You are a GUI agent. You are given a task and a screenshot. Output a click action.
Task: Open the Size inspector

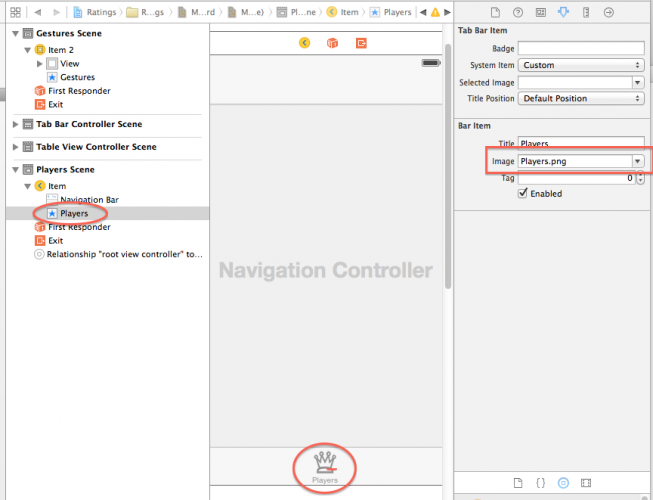click(x=587, y=13)
